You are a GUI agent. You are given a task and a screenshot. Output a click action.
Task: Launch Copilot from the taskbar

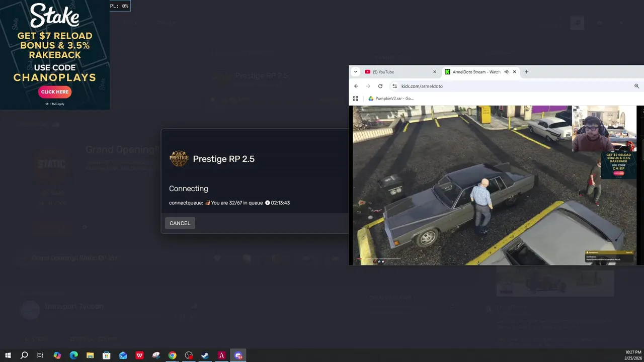(57, 355)
